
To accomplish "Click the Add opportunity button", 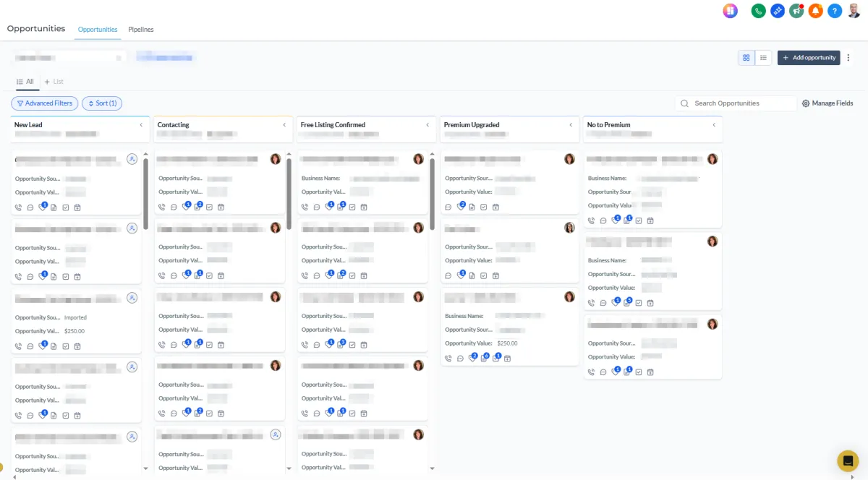I will click(809, 58).
